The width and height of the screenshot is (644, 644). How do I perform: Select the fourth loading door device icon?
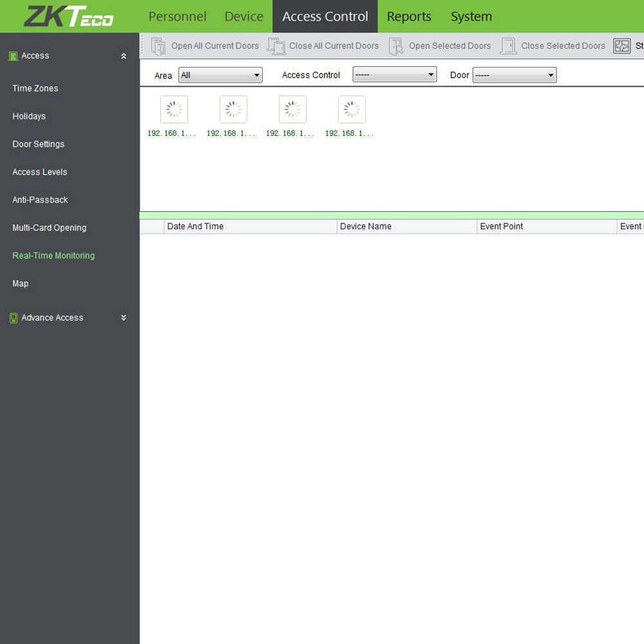[352, 109]
